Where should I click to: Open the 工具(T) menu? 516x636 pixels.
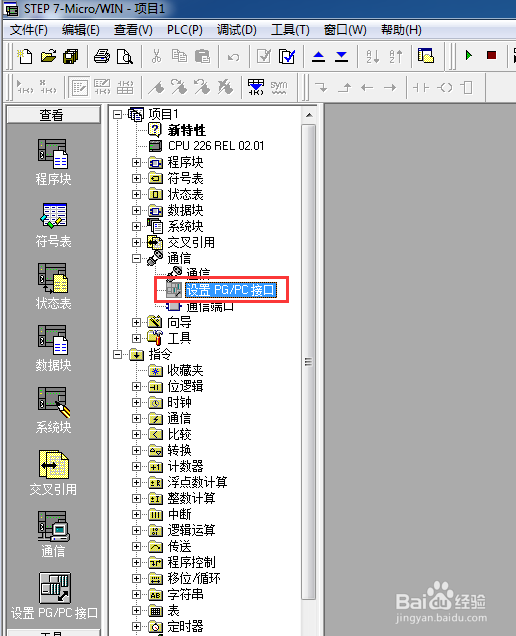point(290,30)
